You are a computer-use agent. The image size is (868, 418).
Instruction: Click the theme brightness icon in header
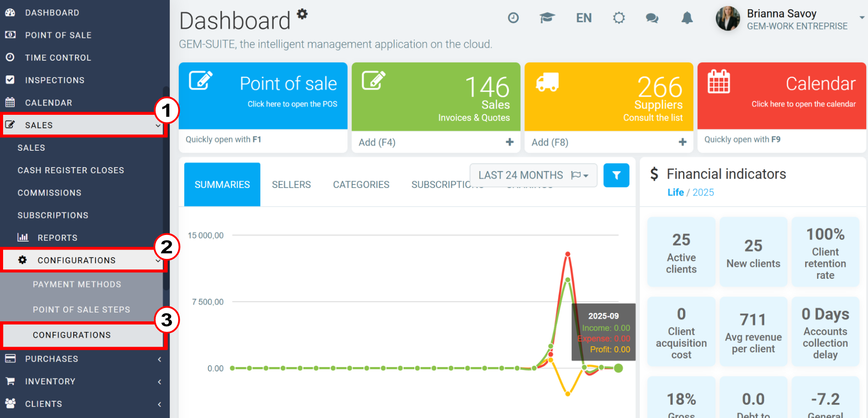[x=619, y=18]
